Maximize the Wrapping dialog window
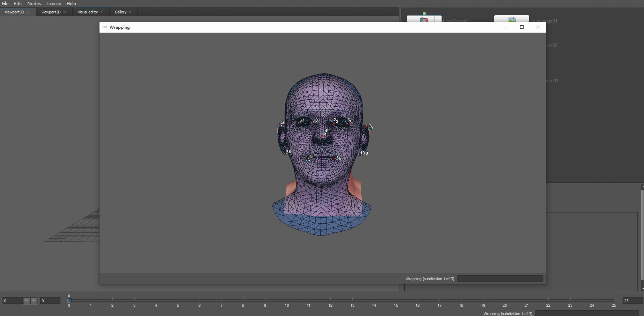This screenshot has width=644, height=316. (x=521, y=27)
